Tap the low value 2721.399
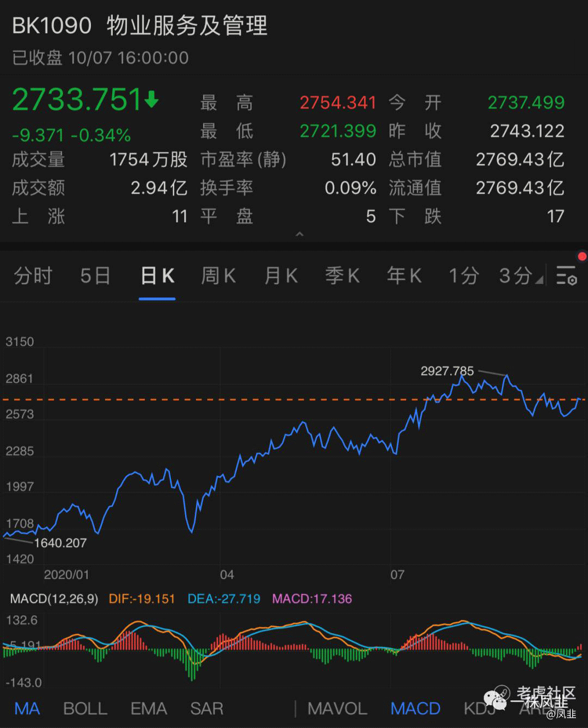 pos(338,131)
